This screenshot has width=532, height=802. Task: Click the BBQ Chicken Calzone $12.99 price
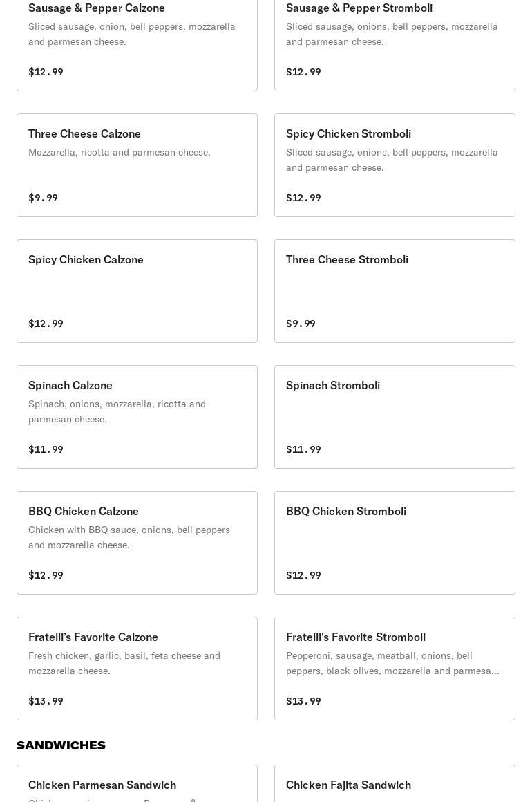tap(46, 575)
